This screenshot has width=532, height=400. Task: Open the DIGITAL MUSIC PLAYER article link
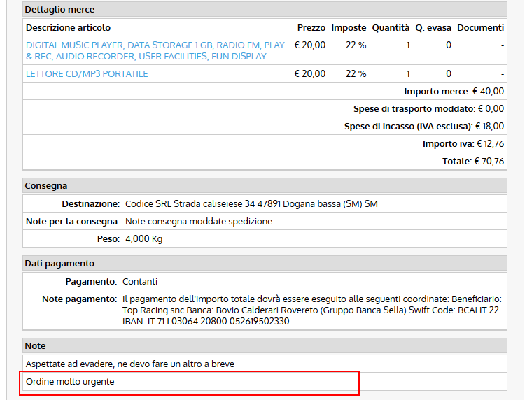coord(155,50)
